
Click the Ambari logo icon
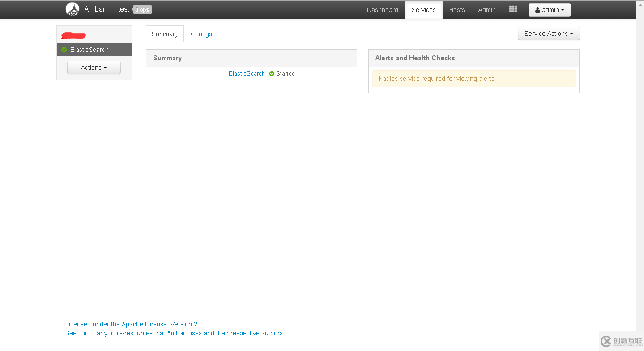73,9
